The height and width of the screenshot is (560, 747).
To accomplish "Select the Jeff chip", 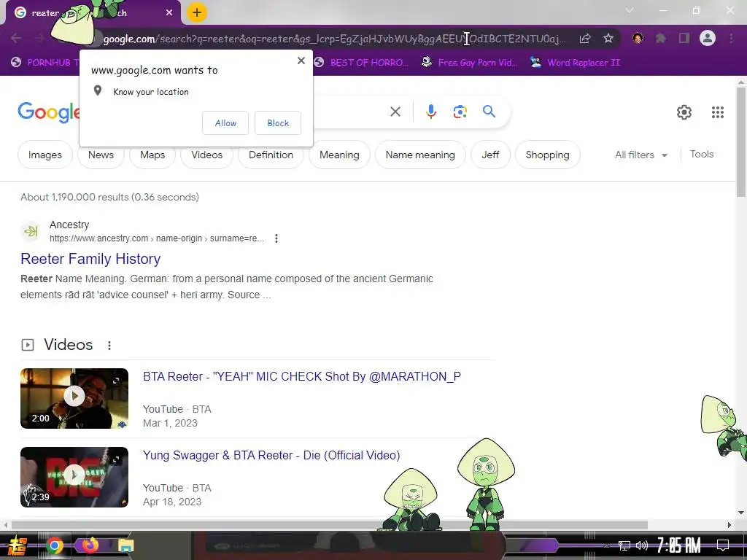I will pos(490,155).
